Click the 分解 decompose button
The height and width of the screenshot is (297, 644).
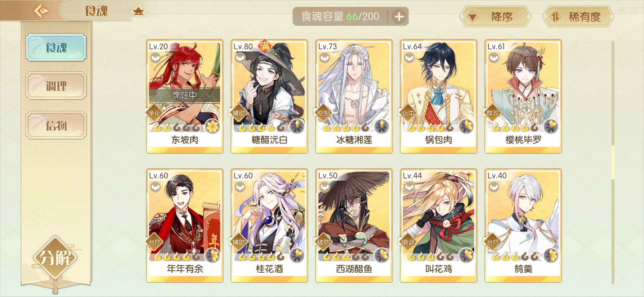[55, 258]
